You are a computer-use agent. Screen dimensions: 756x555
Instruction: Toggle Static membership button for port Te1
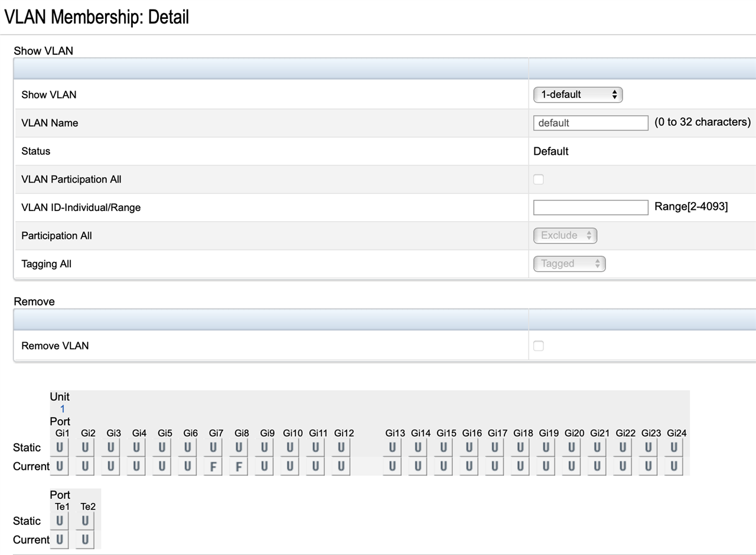tap(59, 521)
